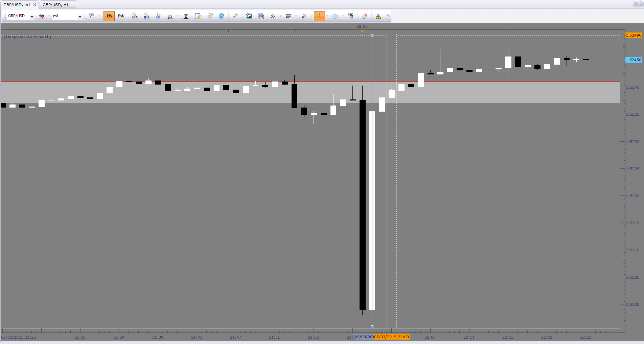Viewport: 644px width, 344px height.
Task: Select the pitchfork drawing tool
Action: click(273, 16)
